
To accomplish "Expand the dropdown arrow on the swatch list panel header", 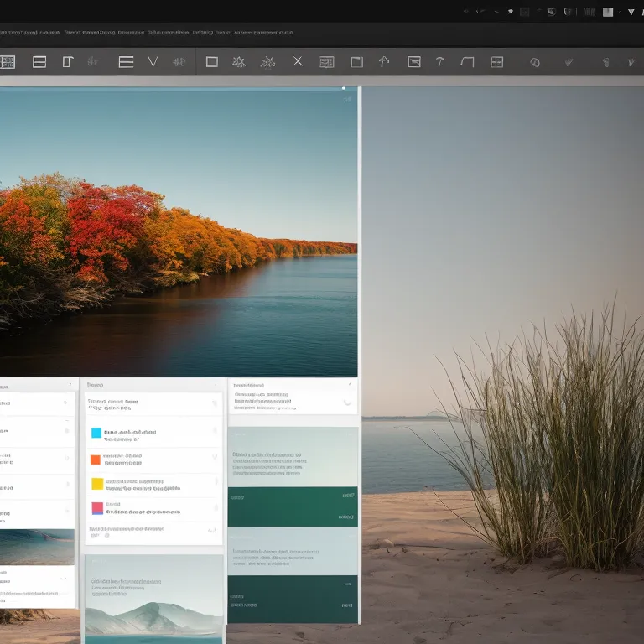I will pos(216,385).
